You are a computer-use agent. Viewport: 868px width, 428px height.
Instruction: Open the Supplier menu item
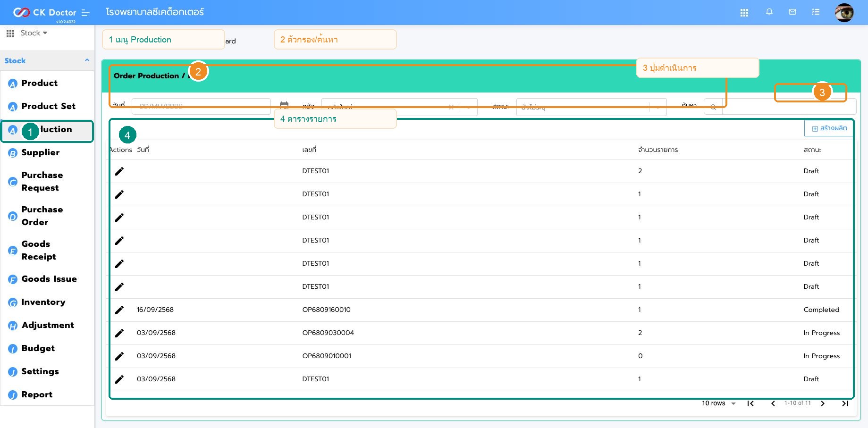41,152
